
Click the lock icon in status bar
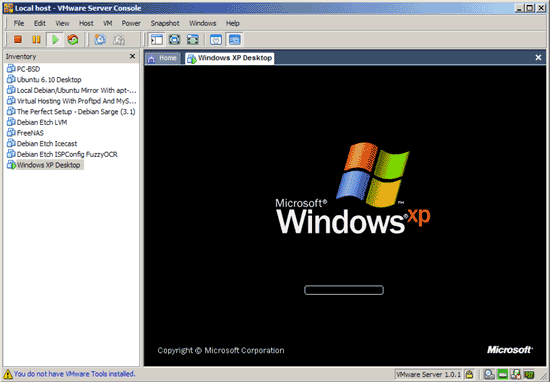click(x=469, y=374)
